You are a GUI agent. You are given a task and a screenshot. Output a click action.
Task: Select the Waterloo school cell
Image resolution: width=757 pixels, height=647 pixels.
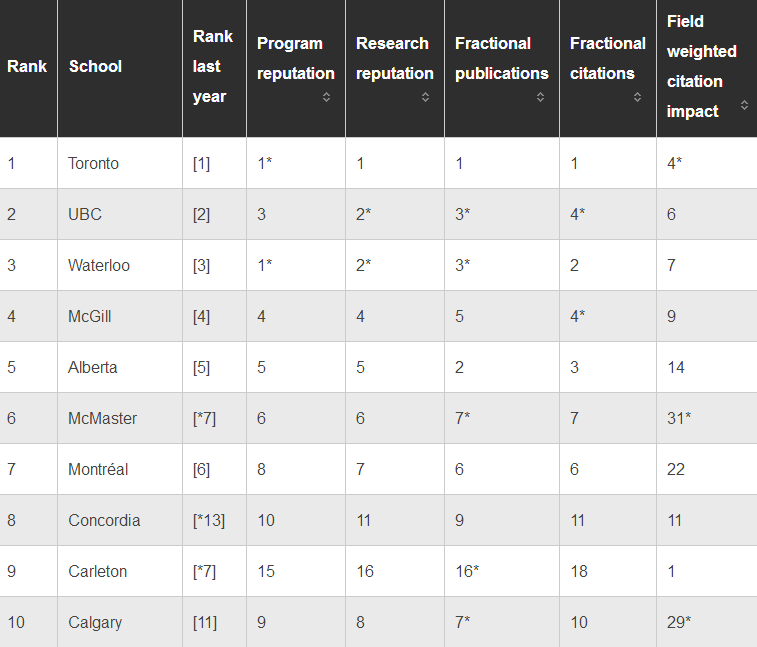pos(120,266)
